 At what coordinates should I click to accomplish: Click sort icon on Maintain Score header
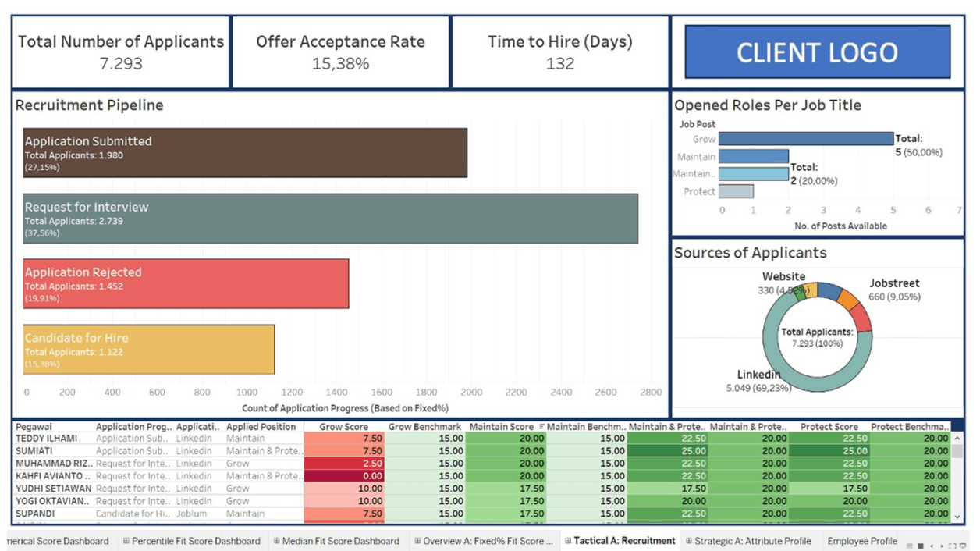tap(542, 427)
